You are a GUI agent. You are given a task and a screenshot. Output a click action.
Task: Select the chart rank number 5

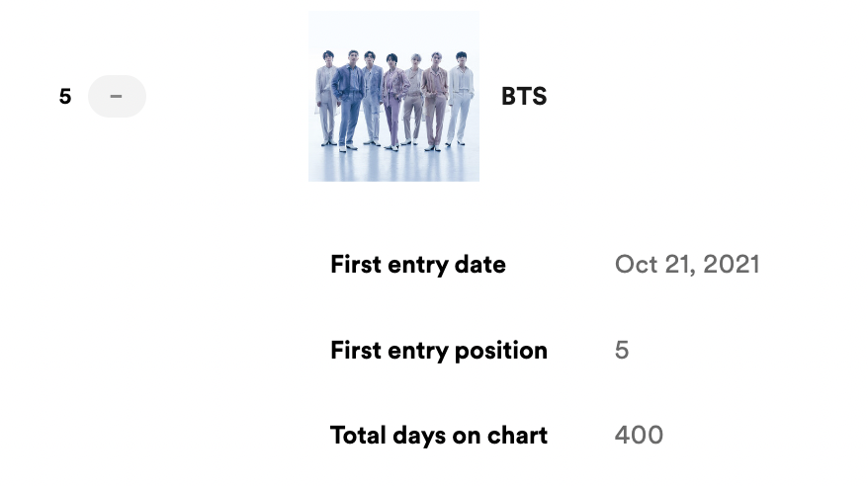tap(65, 97)
